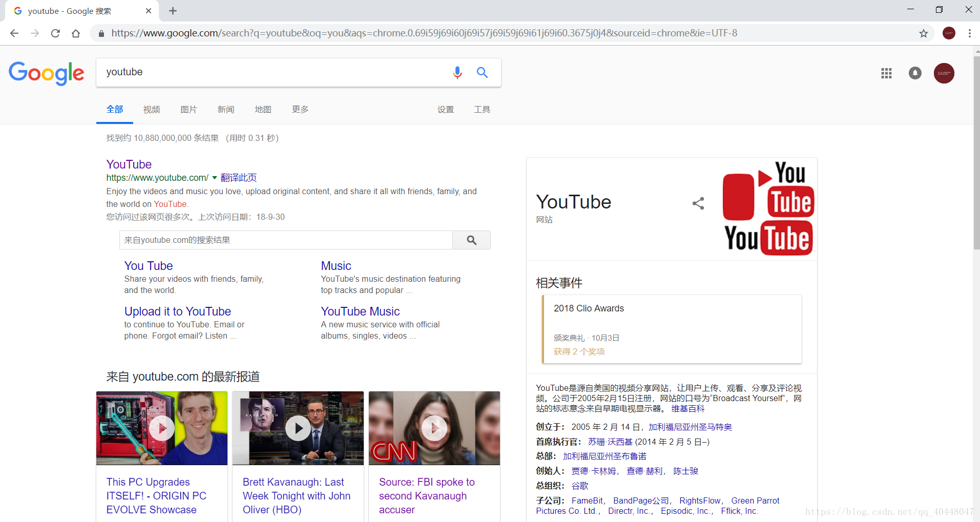
Task: Close the youtube Google search tab
Action: [x=149, y=11]
